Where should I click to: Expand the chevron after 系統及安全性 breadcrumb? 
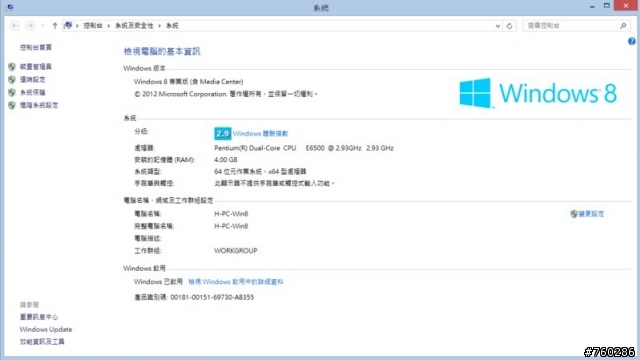click(160, 26)
